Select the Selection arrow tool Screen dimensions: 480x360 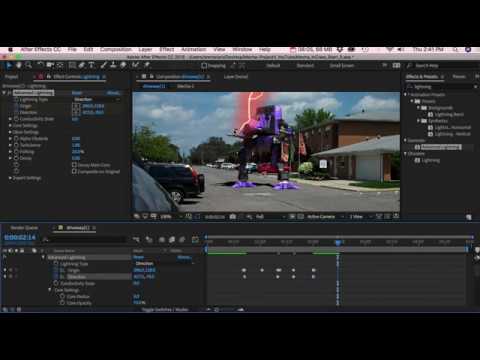[9, 65]
